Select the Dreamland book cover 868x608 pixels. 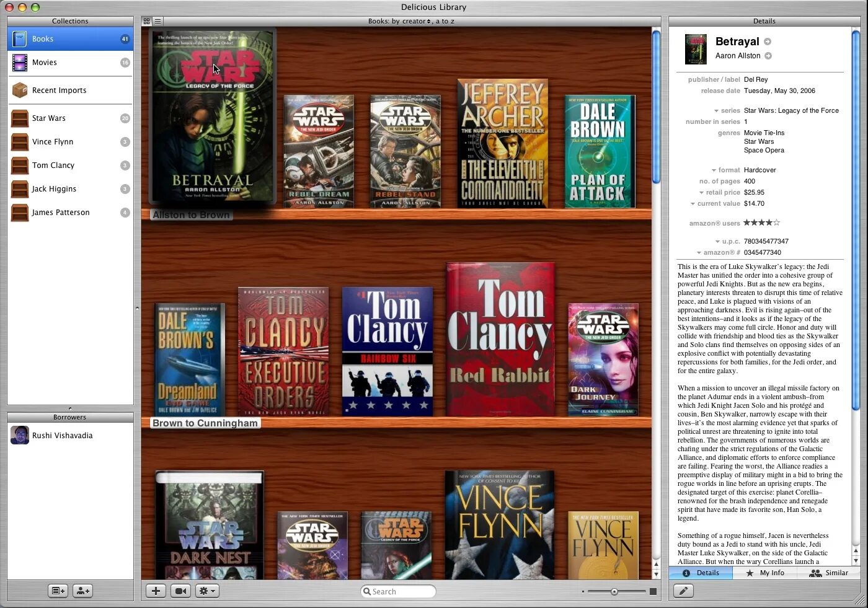point(189,359)
